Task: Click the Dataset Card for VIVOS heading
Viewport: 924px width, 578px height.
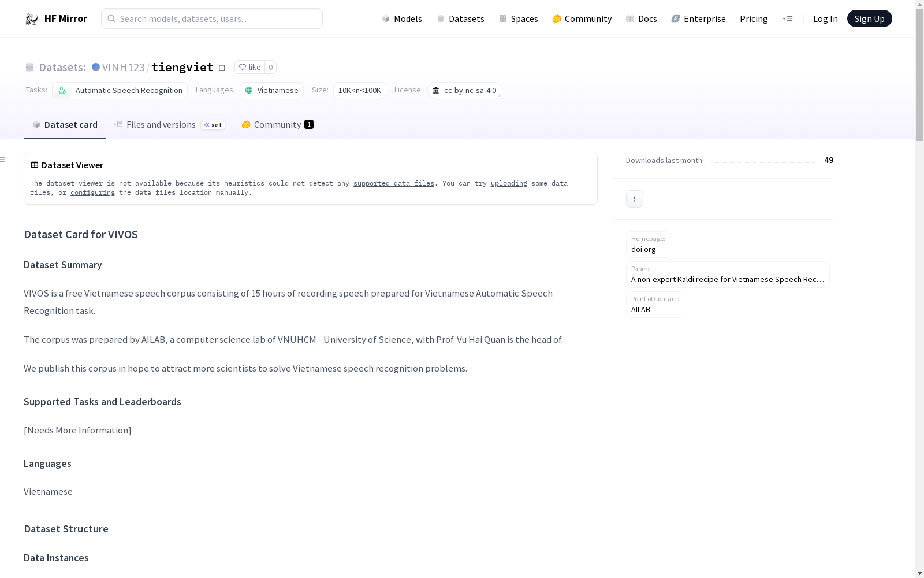Action: point(81,234)
